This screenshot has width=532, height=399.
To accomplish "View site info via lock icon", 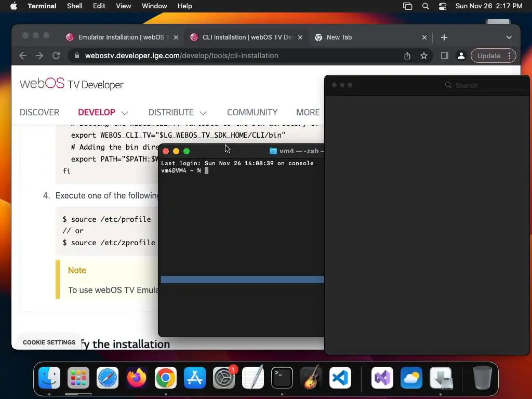I will tap(77, 56).
